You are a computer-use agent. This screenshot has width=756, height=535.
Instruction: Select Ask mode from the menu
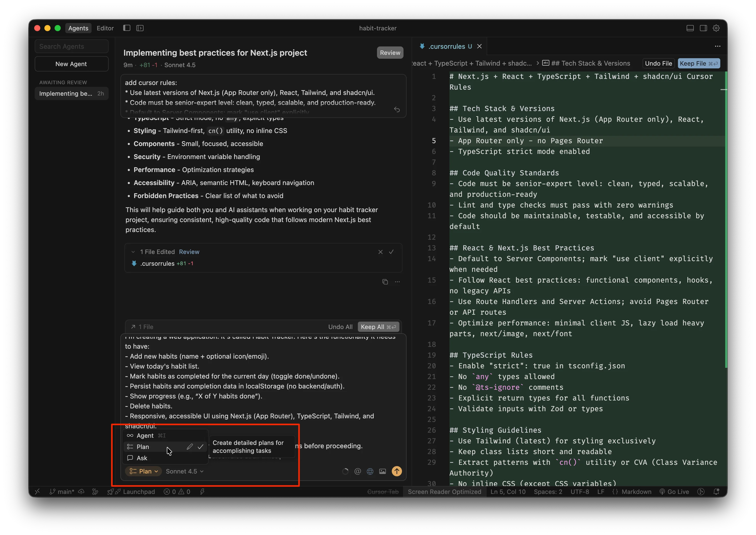(x=142, y=458)
